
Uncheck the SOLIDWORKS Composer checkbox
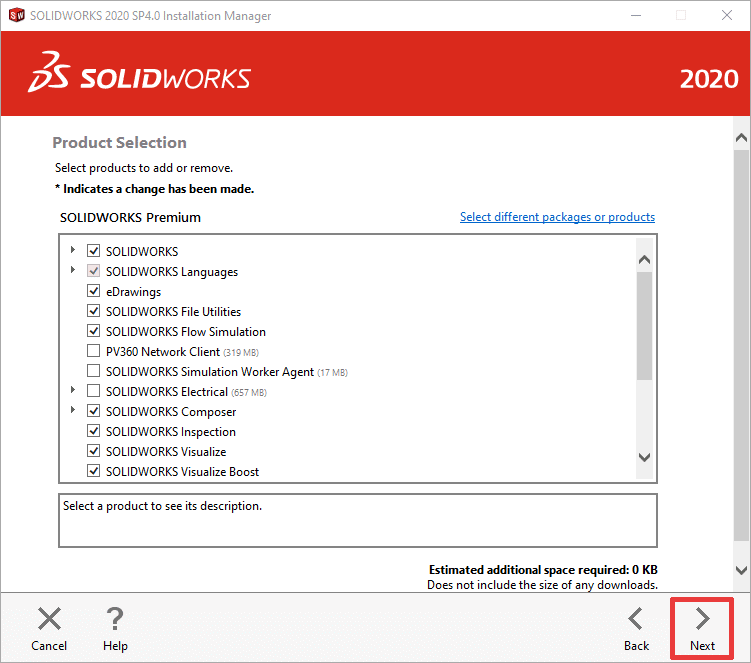coord(93,411)
